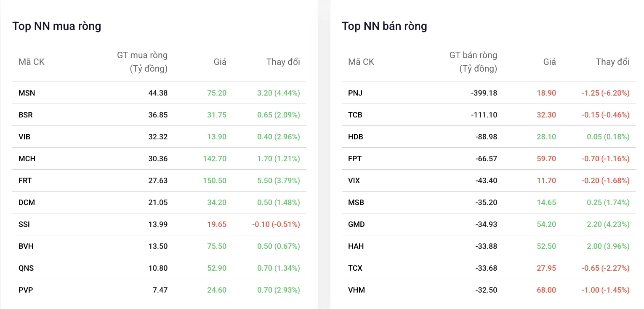Select MSN change 3.20 (4.44%)

(x=279, y=93)
